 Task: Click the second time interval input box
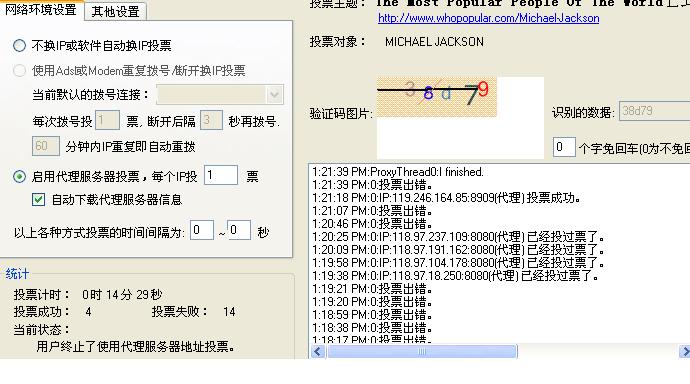point(239,230)
